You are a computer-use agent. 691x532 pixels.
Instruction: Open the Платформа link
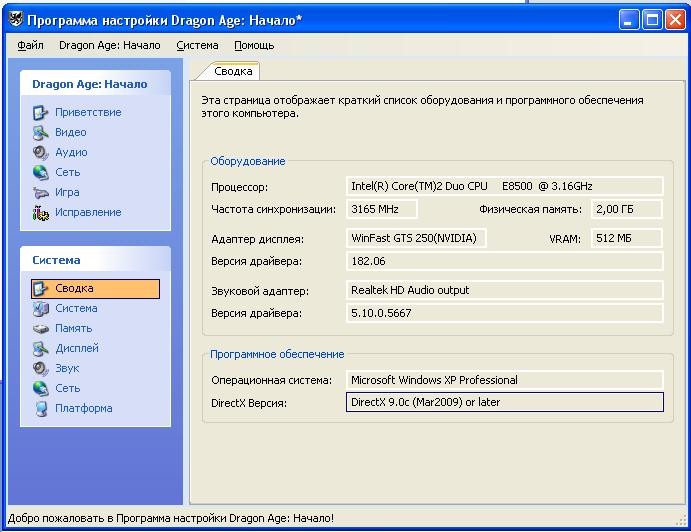(x=84, y=409)
